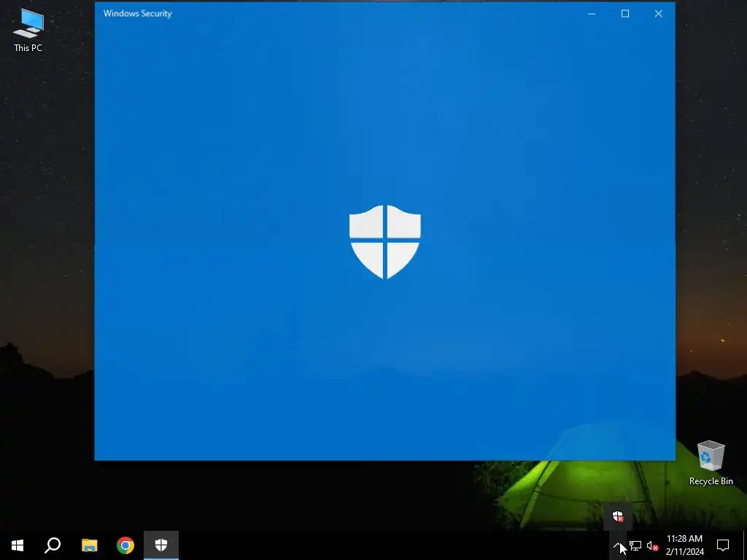Open taskbar Search magnifier
Viewport: 747px width, 560px height.
tap(53, 545)
